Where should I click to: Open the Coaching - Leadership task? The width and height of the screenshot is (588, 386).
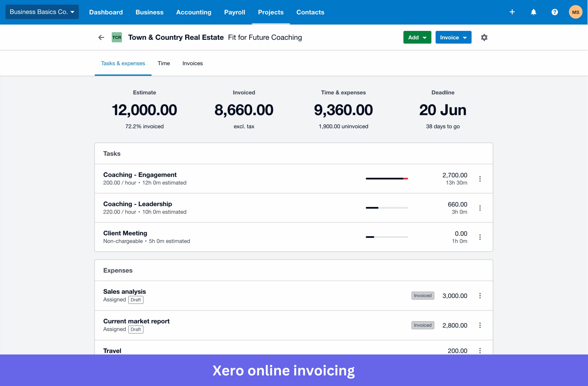point(294,208)
